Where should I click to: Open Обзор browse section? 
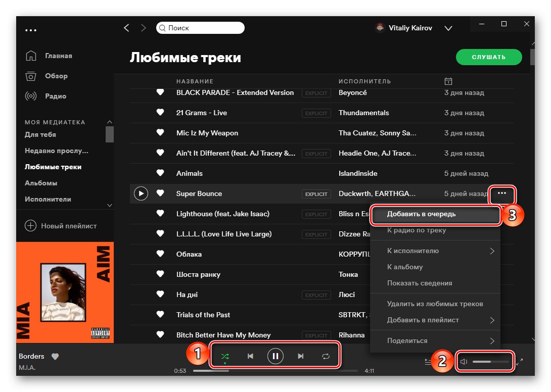[x=56, y=76]
